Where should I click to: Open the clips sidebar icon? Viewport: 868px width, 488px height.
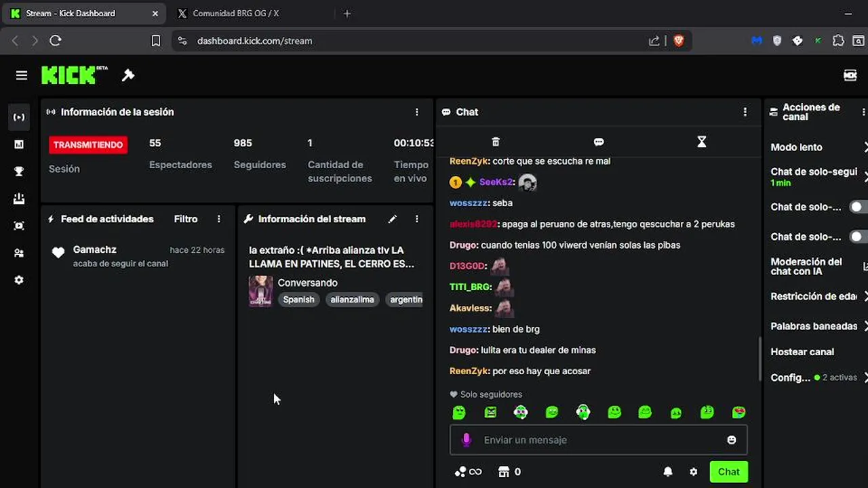pos(19,226)
